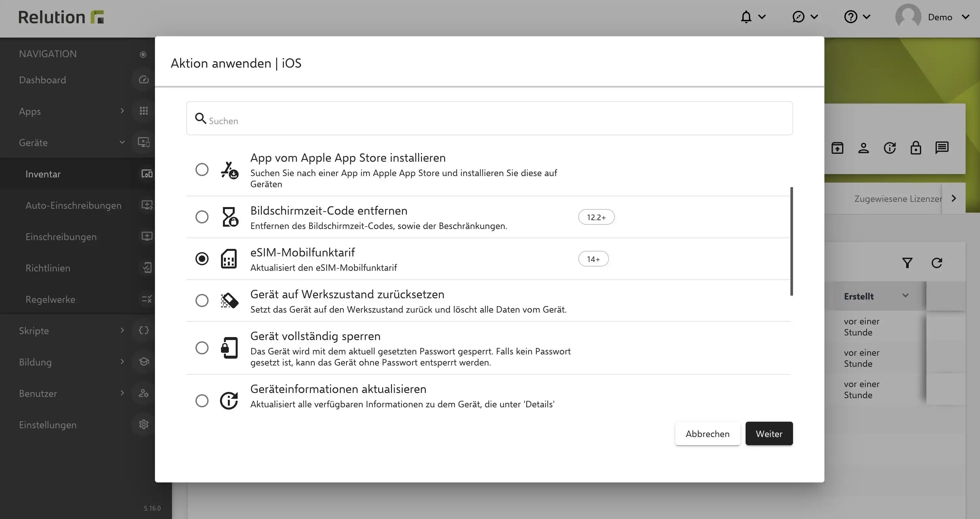
Task: Click the Geräte devices icon
Action: click(144, 143)
